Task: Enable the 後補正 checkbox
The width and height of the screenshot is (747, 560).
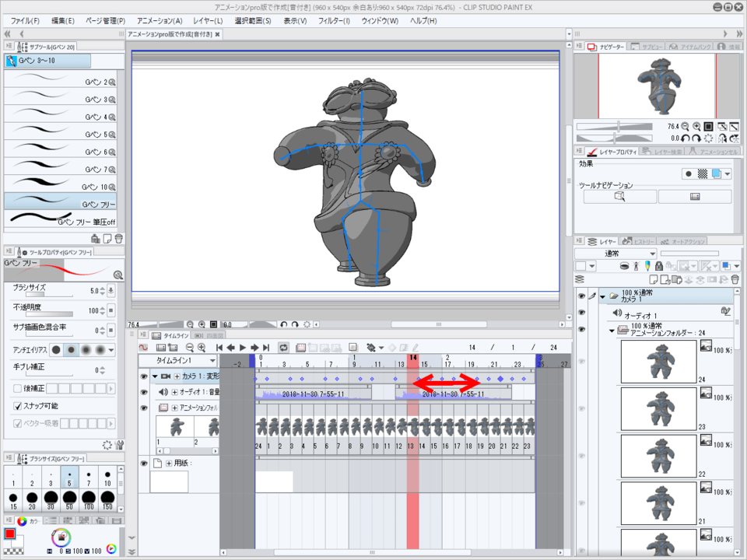Action: click(18, 389)
